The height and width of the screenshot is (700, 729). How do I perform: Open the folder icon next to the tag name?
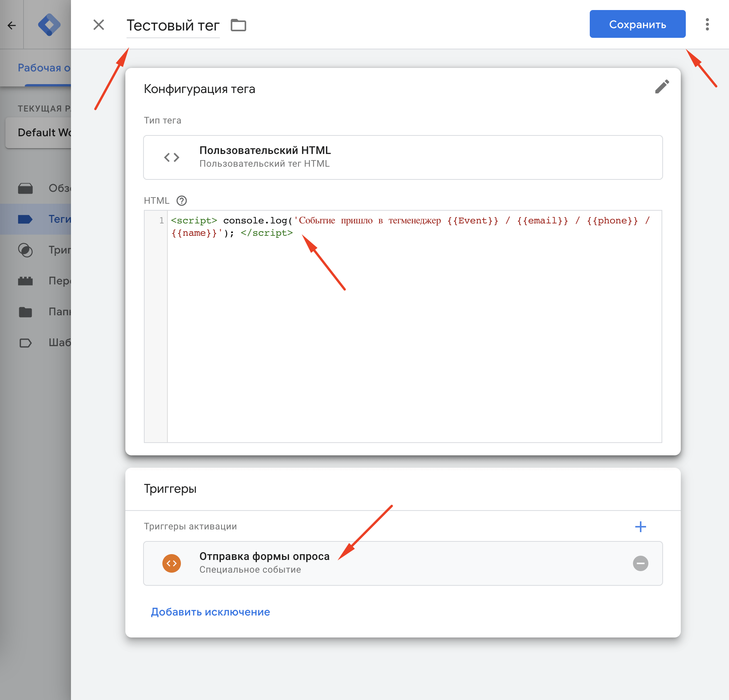coord(238,25)
